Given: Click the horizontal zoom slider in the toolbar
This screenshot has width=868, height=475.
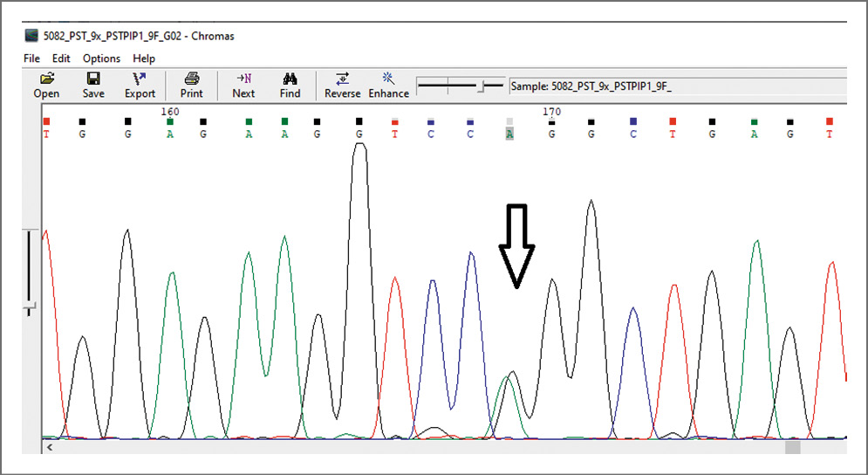Looking at the screenshot, I should click(480, 86).
